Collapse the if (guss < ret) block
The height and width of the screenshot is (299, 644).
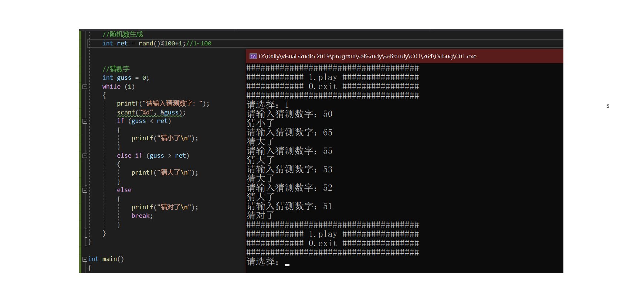tap(85, 121)
